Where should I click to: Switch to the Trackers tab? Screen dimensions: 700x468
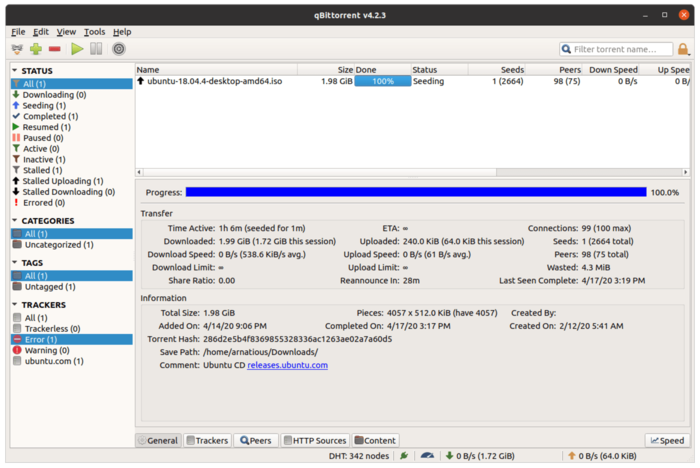click(206, 440)
